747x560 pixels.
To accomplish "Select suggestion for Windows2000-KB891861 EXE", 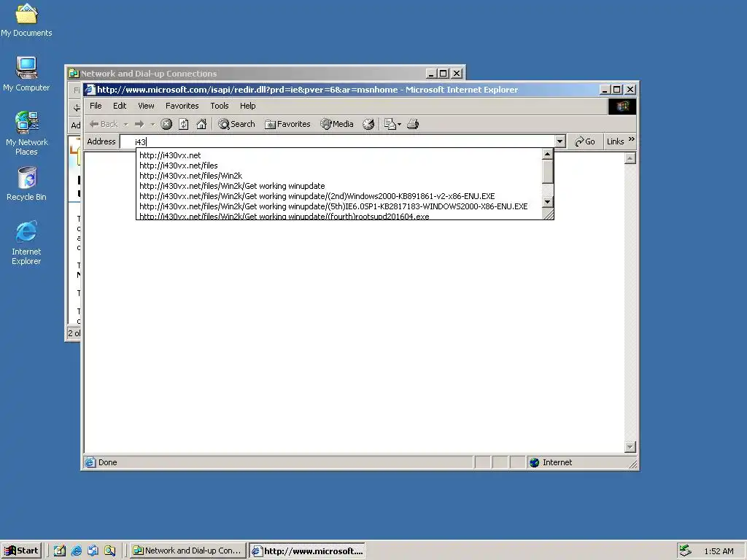I will pos(339,196).
